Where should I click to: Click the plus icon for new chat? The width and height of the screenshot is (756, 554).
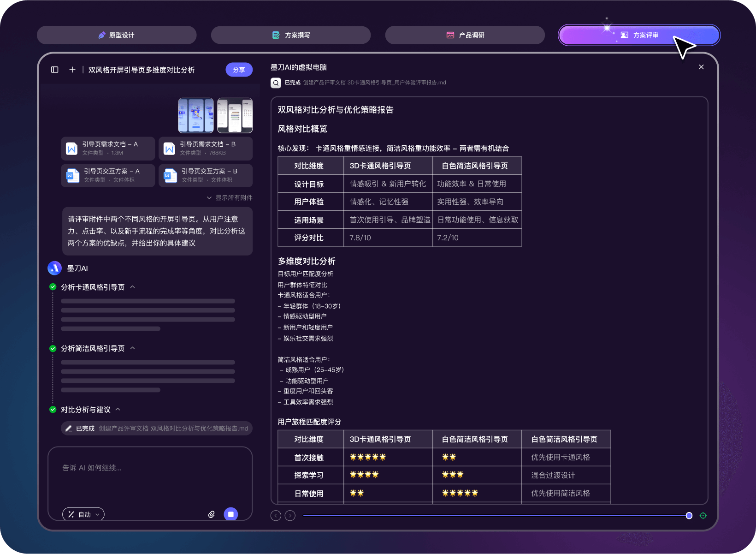point(72,70)
